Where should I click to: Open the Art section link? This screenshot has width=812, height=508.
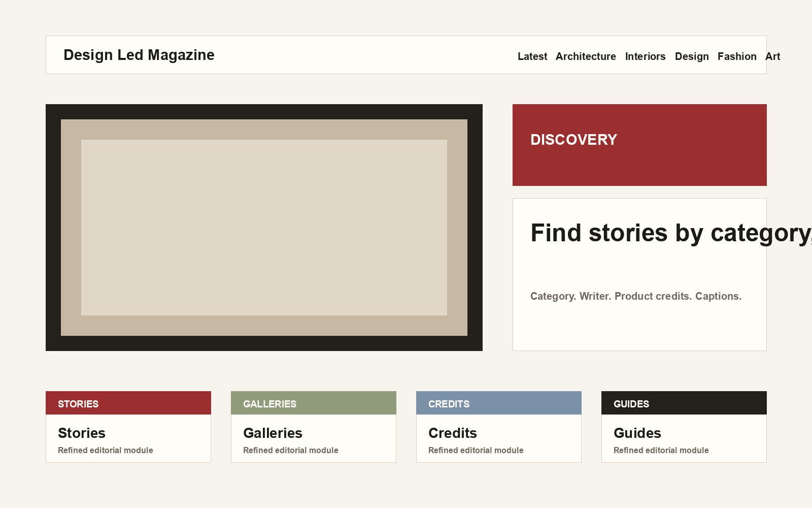tap(772, 56)
